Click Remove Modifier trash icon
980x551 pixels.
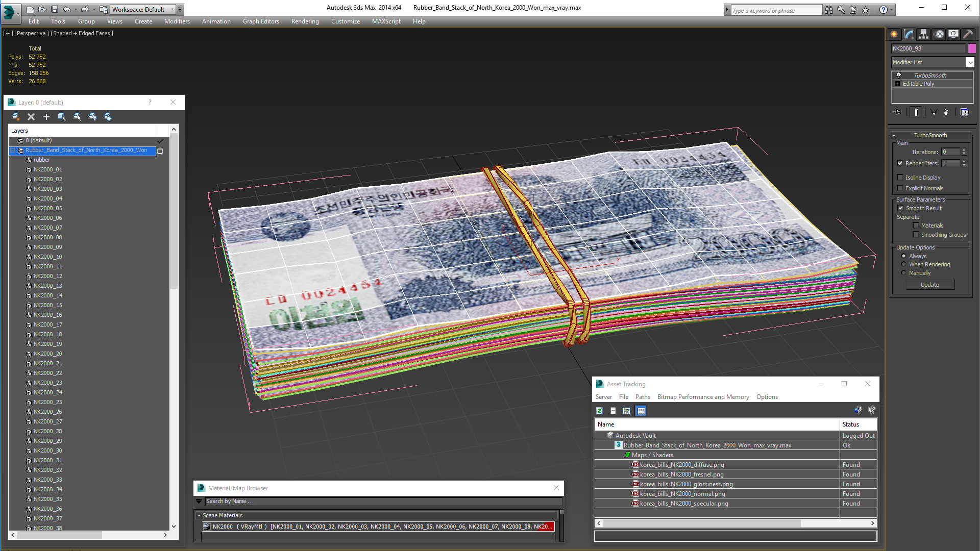pyautogui.click(x=946, y=112)
